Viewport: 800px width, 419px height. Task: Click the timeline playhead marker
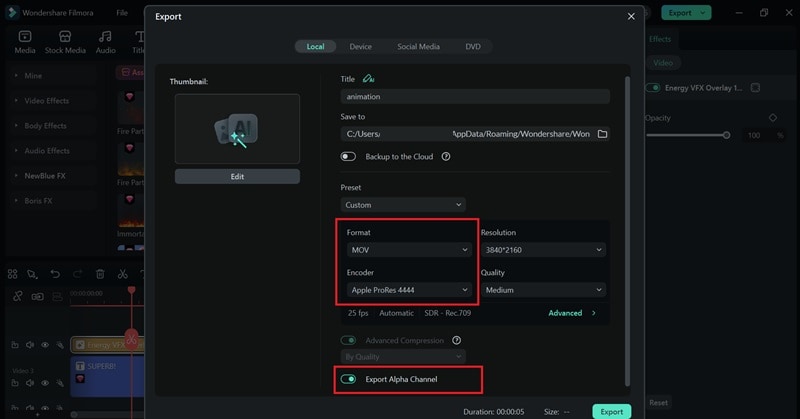[x=132, y=290]
